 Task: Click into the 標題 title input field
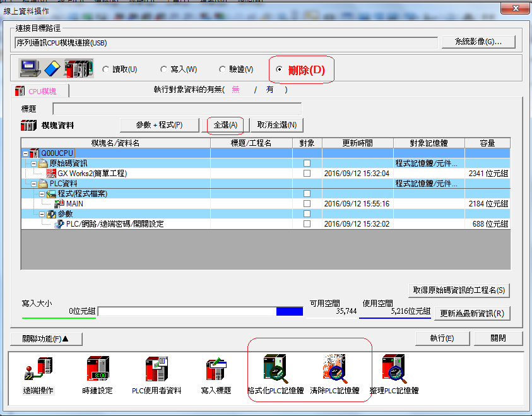177,109
